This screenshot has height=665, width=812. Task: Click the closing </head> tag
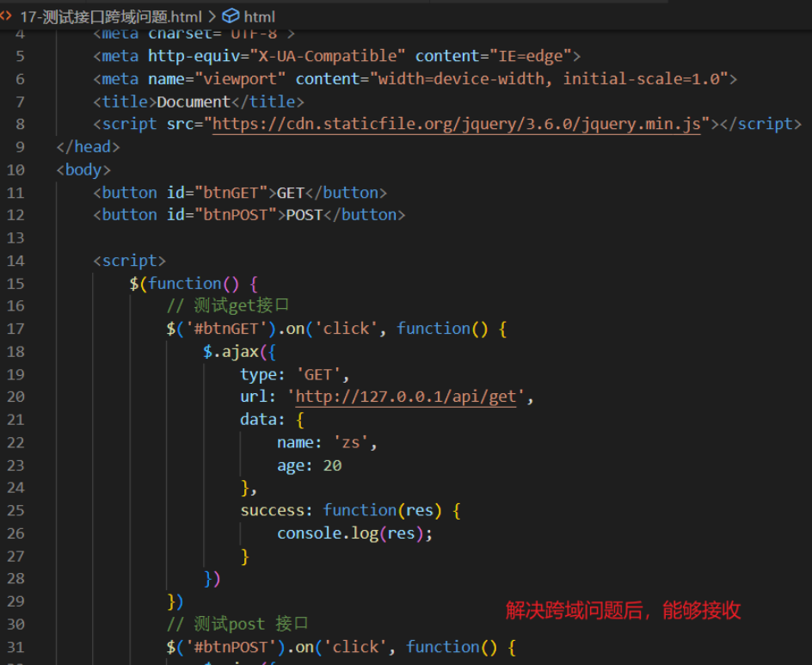[x=88, y=147]
